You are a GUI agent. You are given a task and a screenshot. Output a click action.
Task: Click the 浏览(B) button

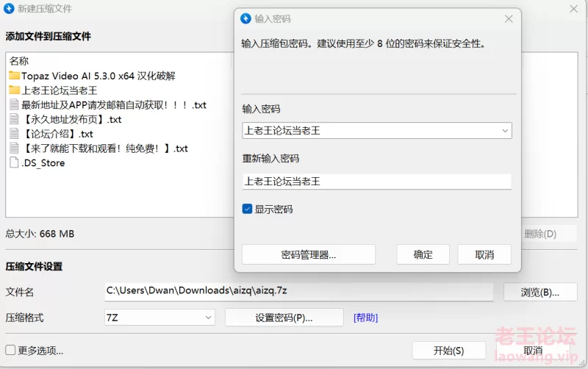(540, 292)
